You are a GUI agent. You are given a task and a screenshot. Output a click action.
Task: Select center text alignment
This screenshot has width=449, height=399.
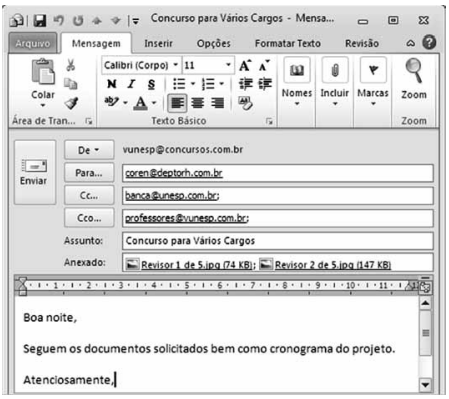[198, 103]
